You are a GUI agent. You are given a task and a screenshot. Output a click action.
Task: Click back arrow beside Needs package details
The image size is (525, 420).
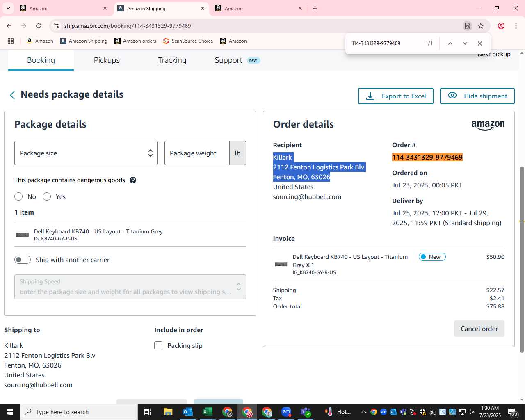(12, 95)
